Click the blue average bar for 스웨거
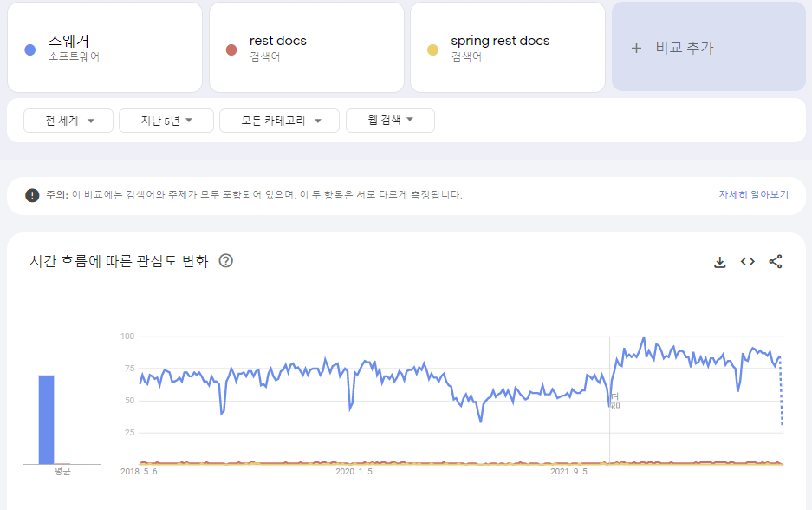812x510 pixels. pyautogui.click(x=46, y=420)
